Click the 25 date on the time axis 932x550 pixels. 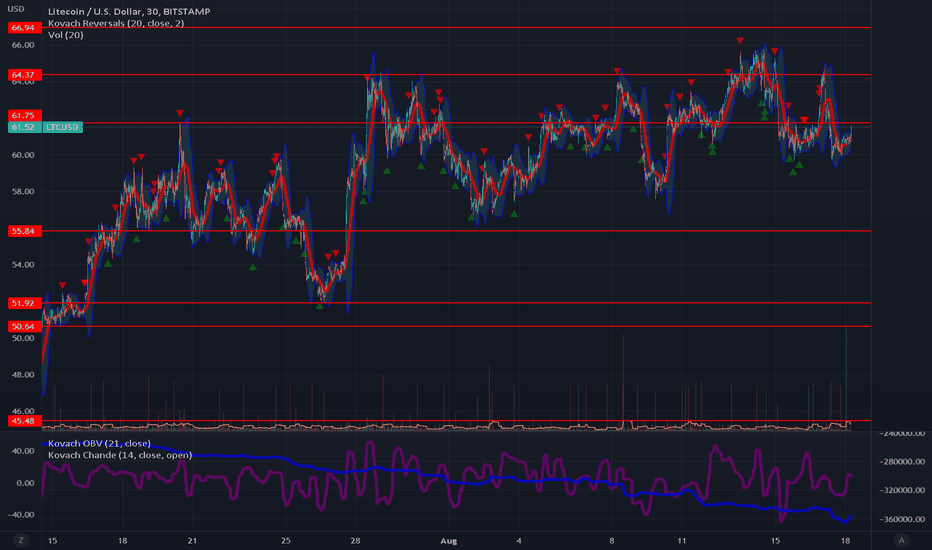286,540
